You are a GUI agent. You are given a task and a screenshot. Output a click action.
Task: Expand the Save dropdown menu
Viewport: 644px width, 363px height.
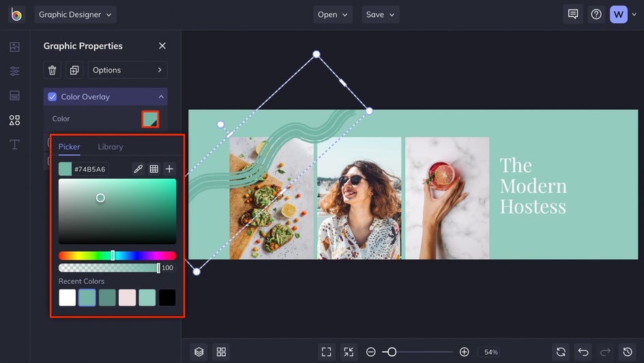(380, 14)
